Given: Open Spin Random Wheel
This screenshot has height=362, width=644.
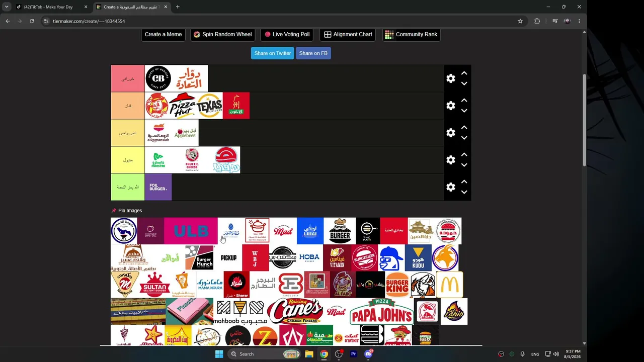Looking at the screenshot, I should [x=222, y=34].
